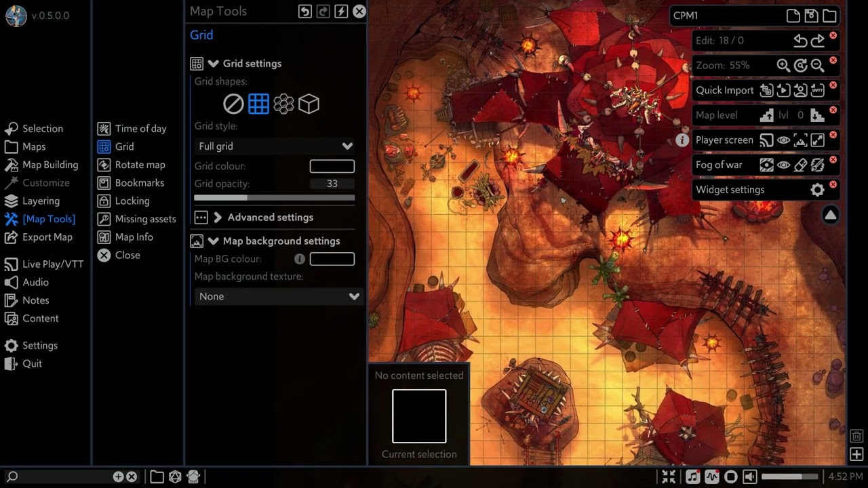Open the Bookmarks option

130,183
